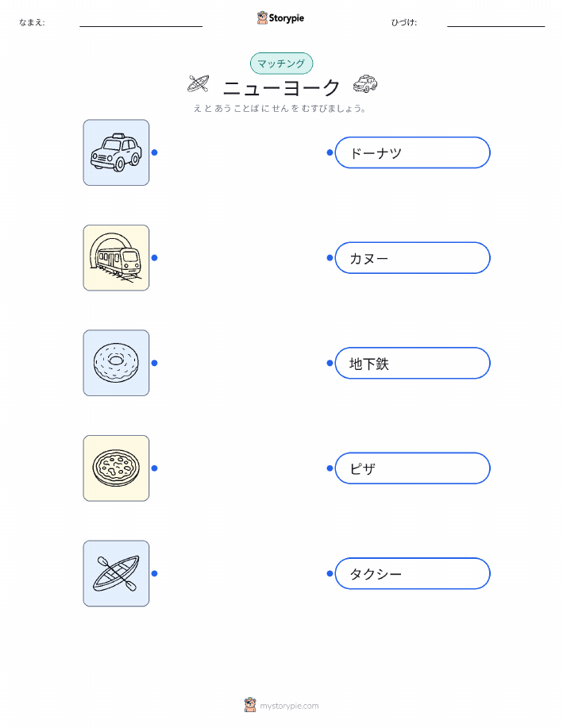Screen dimensions: 563x728
Task: Click the 地下鉄 word box
Action: pos(412,363)
